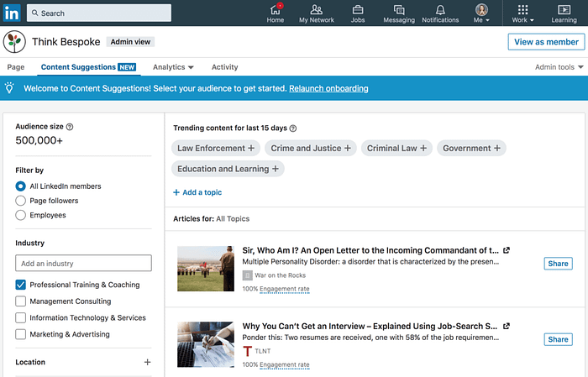Click the Admin view badge
This screenshot has height=377, width=588.
[130, 42]
